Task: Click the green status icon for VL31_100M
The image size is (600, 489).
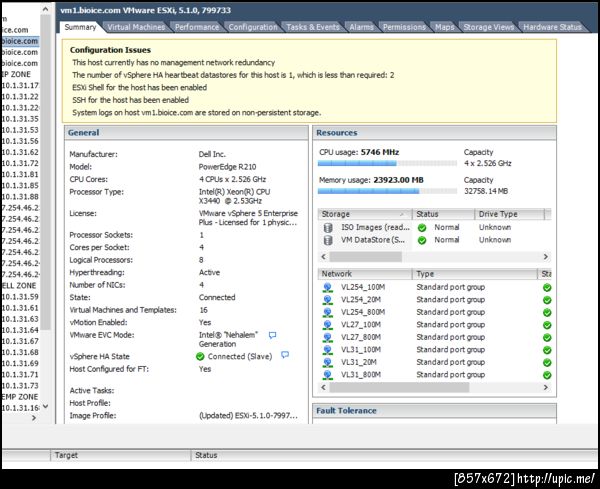Action: [x=547, y=350]
